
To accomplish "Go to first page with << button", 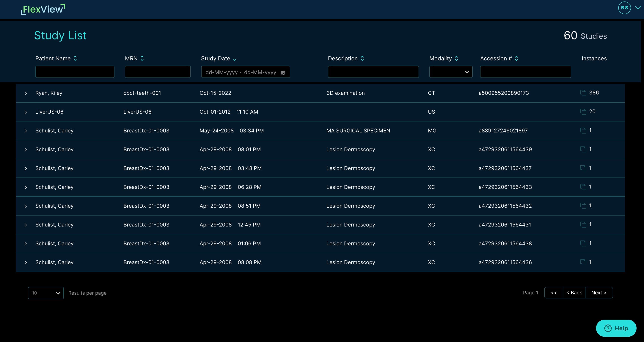I will coord(554,292).
